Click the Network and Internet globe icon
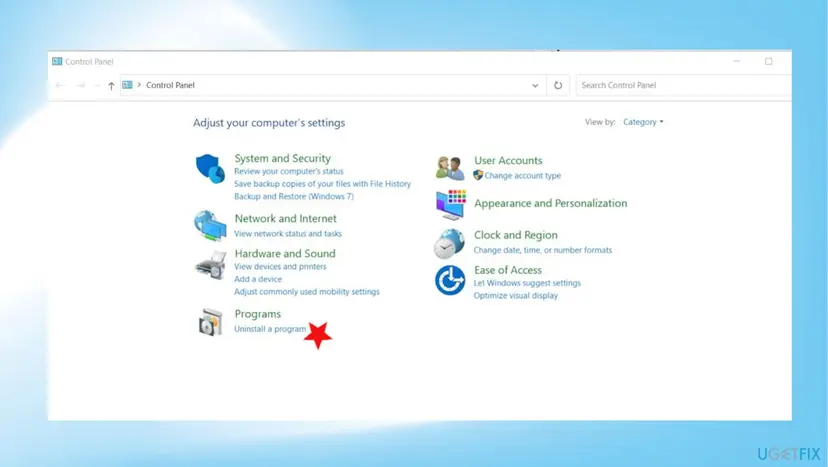Screen dimensions: 828x467 pos(210,225)
